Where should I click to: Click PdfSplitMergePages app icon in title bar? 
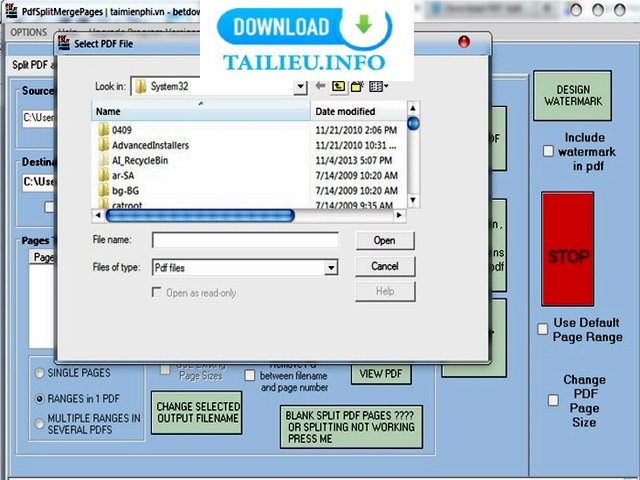coord(11,10)
